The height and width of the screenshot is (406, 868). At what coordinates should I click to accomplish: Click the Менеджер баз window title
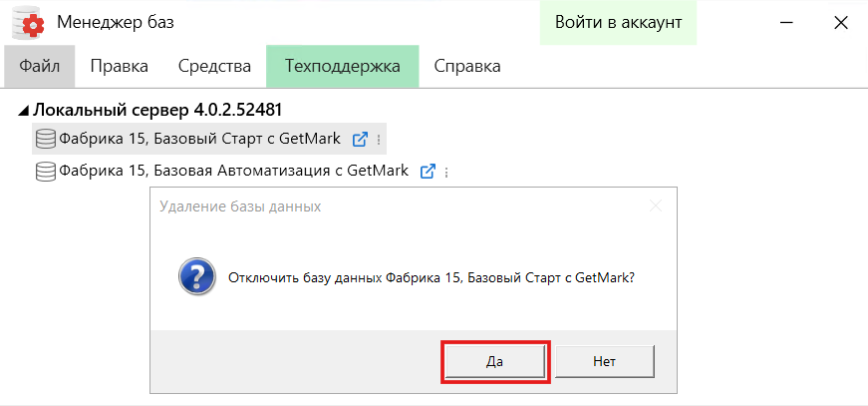coord(116,23)
